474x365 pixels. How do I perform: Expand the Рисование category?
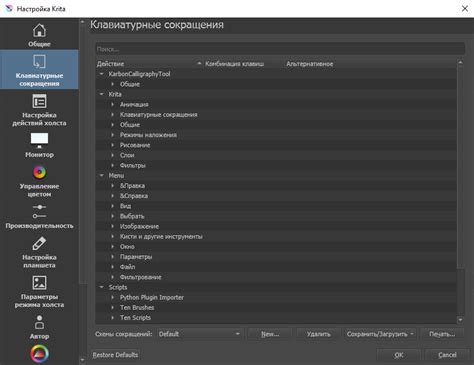tap(113, 145)
